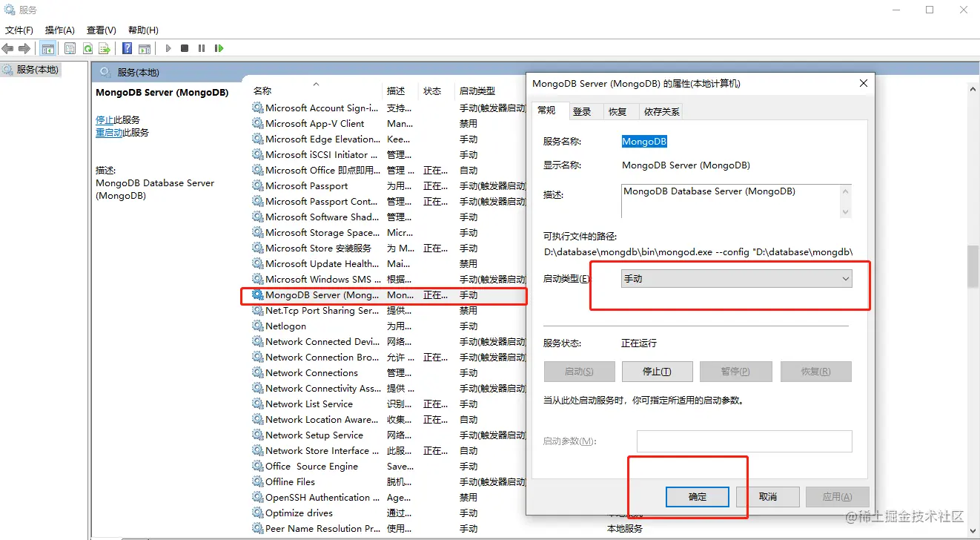Open the 启动类型 startup type dropdown
Image resolution: width=980 pixels, height=540 pixels.
click(736, 279)
